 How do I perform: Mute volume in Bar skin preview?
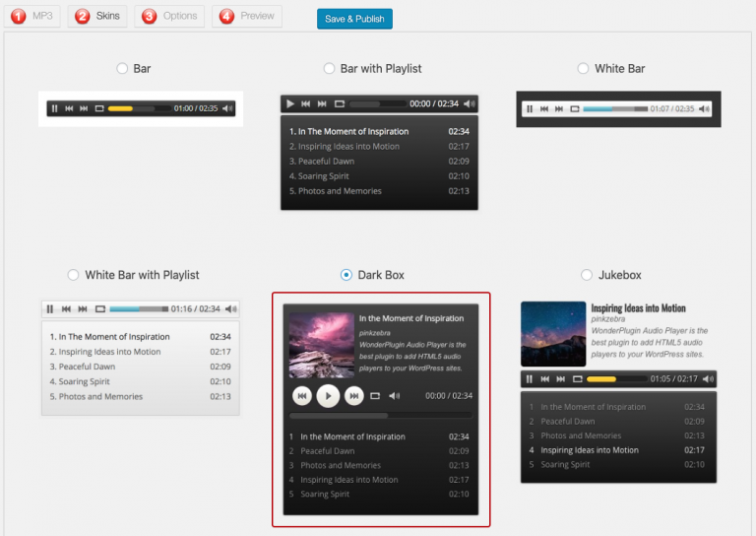pyautogui.click(x=227, y=108)
